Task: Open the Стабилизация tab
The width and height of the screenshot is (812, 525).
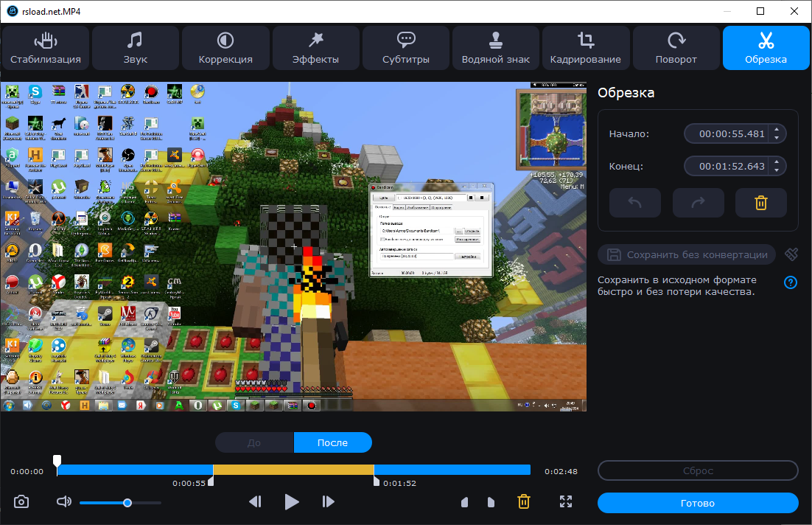Action: pos(46,48)
